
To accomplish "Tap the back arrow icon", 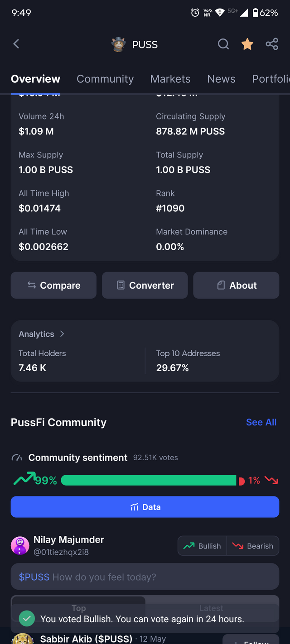I will tap(16, 44).
